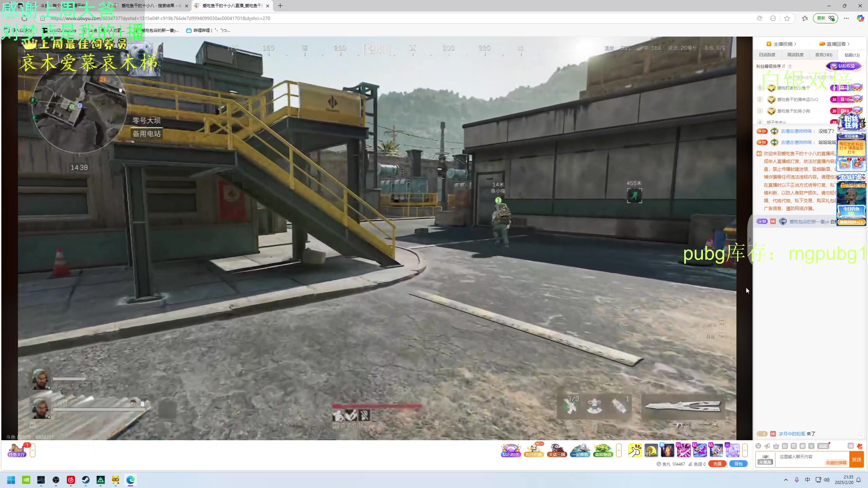Open 哔哩哔哩 bookmark
The height and width of the screenshot is (488, 868).
point(208,30)
